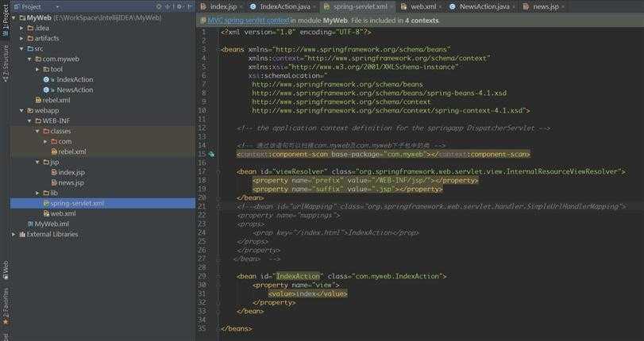This screenshot has width=644, height=341.
Task: Click the highlighted IndexAction bean id on line 29
Action: 298,276
